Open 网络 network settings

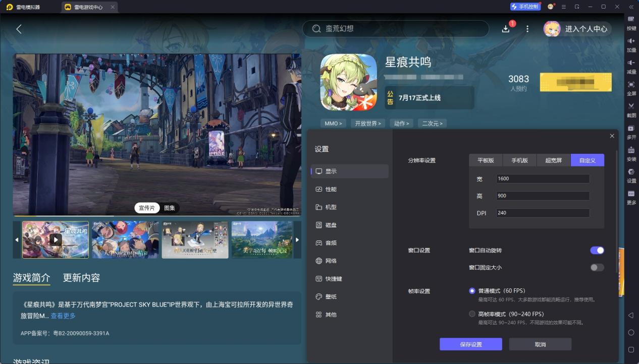tap(350, 261)
